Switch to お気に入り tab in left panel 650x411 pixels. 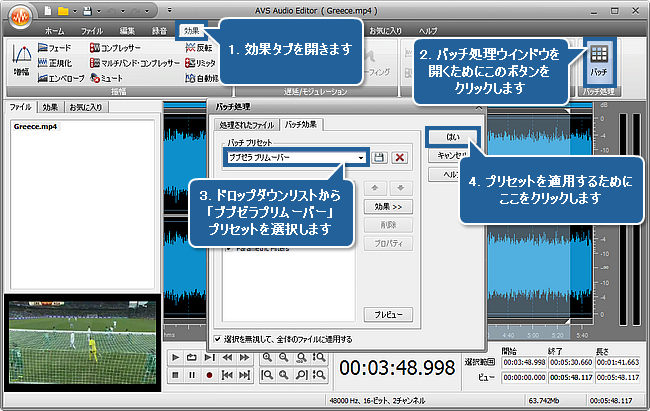[86, 107]
